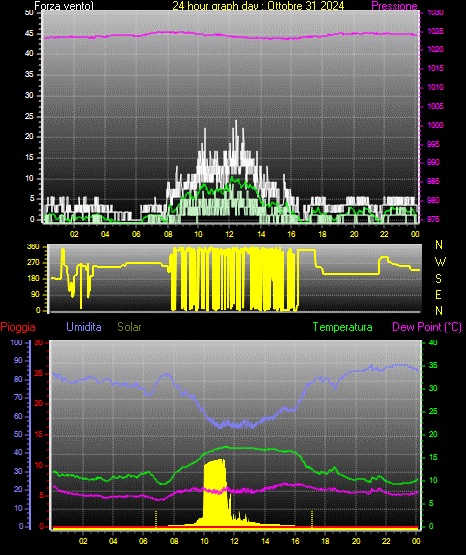Click the Pressione legend label

pos(394,6)
